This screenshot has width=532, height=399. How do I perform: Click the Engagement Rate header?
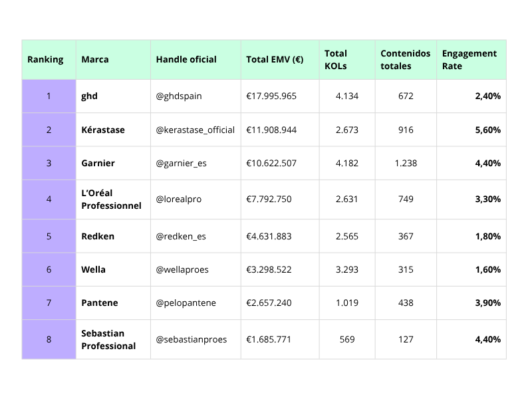coord(469,60)
